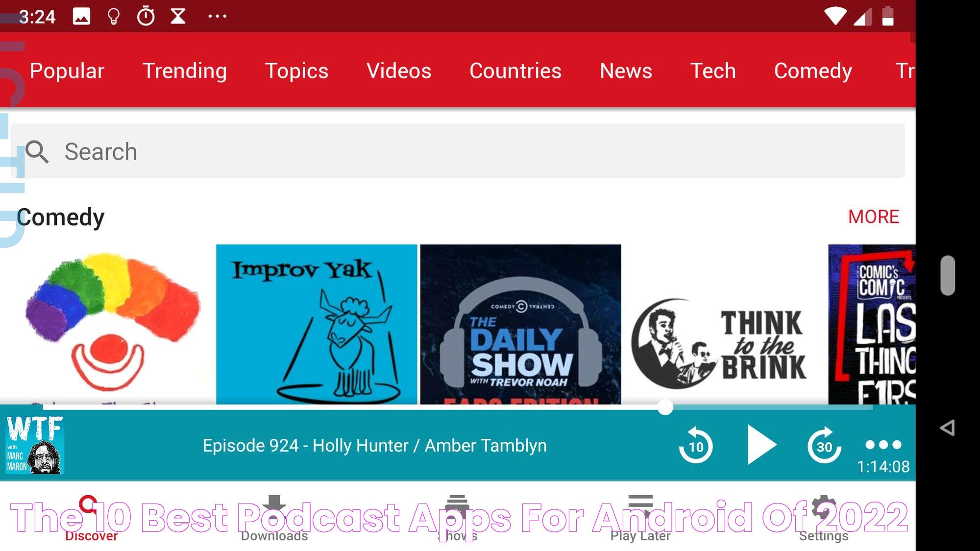Tap the Android home pill button
Image resolution: width=980 pixels, height=551 pixels.
click(x=948, y=275)
